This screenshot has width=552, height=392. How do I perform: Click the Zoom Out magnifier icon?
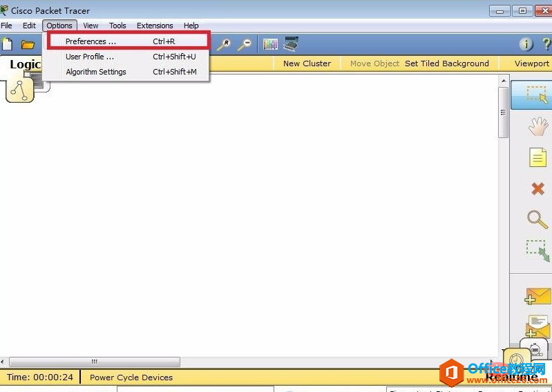pos(244,45)
